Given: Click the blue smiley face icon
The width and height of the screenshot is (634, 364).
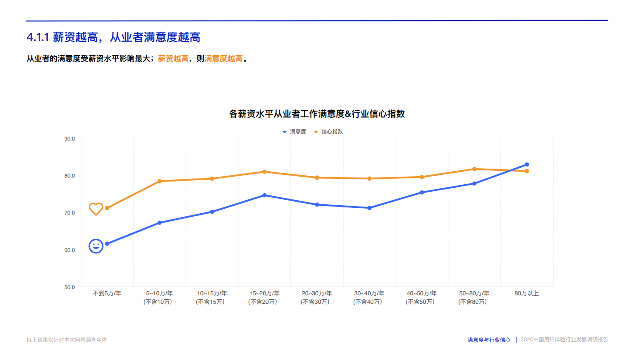Looking at the screenshot, I should click(96, 246).
